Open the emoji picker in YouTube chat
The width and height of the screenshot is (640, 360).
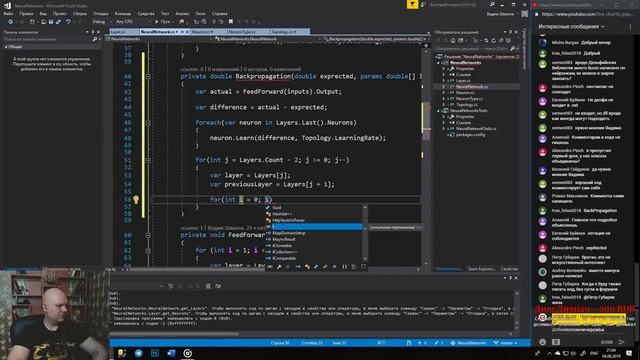tap(542, 342)
